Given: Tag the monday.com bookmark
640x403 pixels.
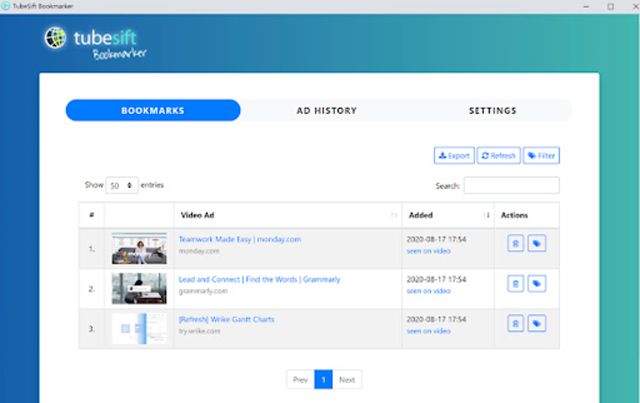Looking at the screenshot, I should pyautogui.click(x=537, y=244).
